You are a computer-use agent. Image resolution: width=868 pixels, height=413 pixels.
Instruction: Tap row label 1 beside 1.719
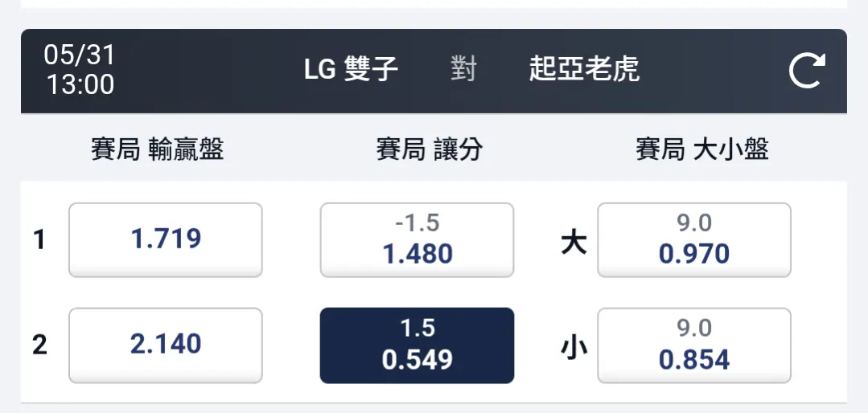click(39, 240)
